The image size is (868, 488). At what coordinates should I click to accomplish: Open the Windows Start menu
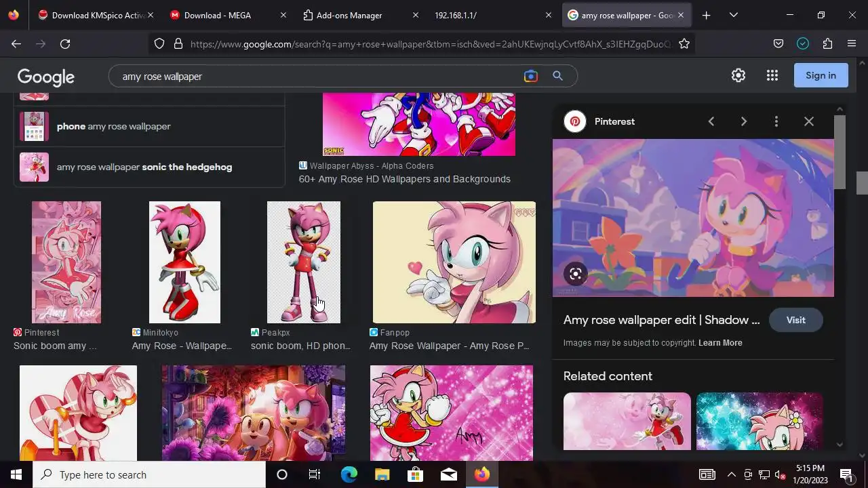point(16,474)
